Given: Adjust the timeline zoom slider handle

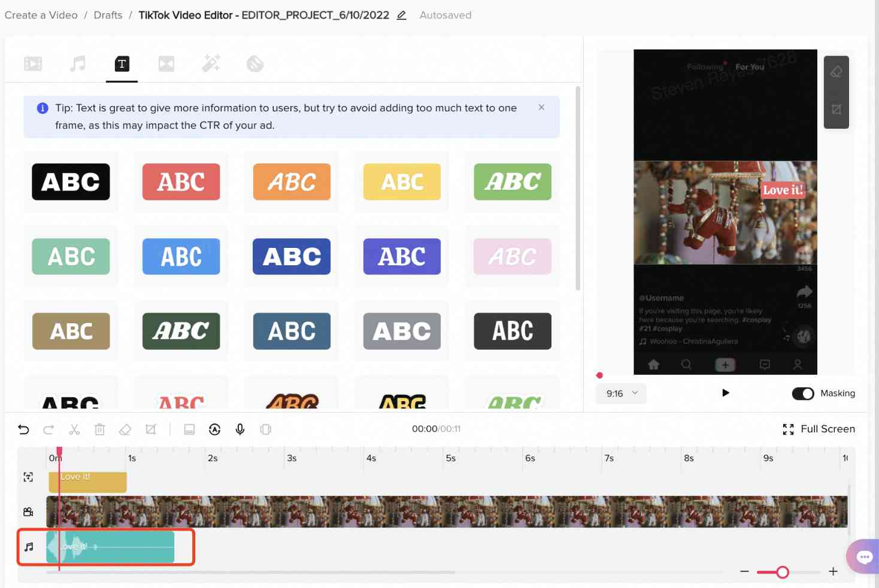Looking at the screenshot, I should pyautogui.click(x=782, y=572).
